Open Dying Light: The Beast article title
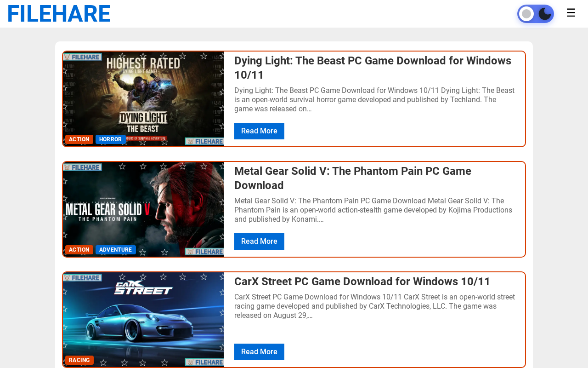588x368 pixels. pos(373,68)
